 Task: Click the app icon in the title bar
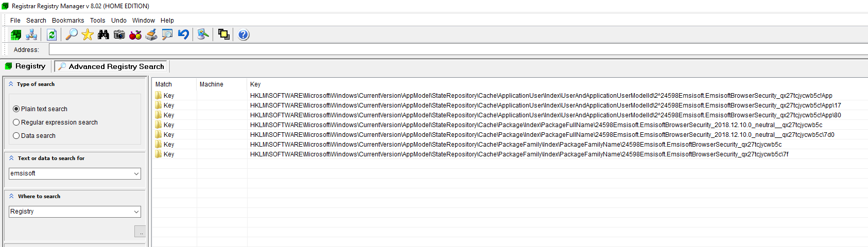pyautogui.click(x=5, y=6)
